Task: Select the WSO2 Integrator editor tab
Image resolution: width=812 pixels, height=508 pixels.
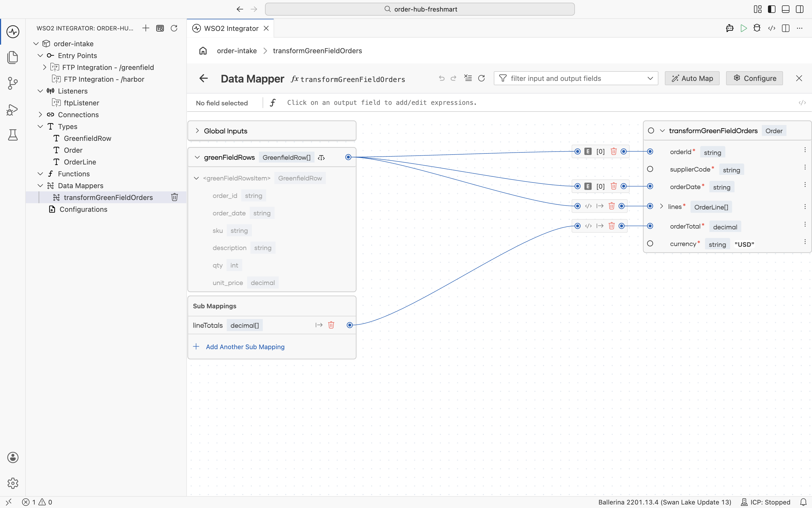Action: point(230,28)
